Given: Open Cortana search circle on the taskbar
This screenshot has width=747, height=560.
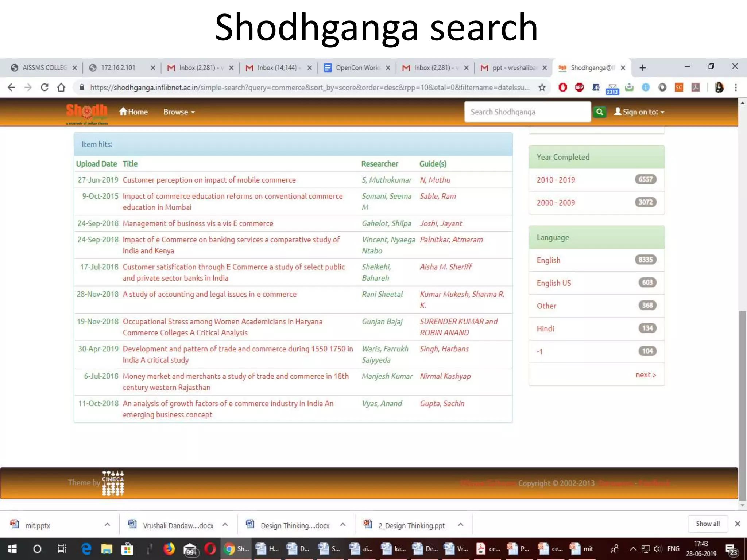Looking at the screenshot, I should 37,549.
